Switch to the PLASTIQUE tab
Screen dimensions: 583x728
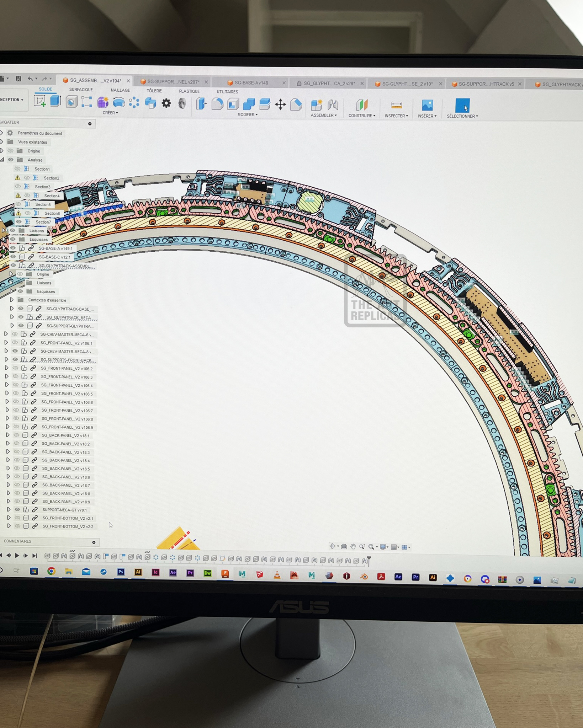(x=189, y=91)
